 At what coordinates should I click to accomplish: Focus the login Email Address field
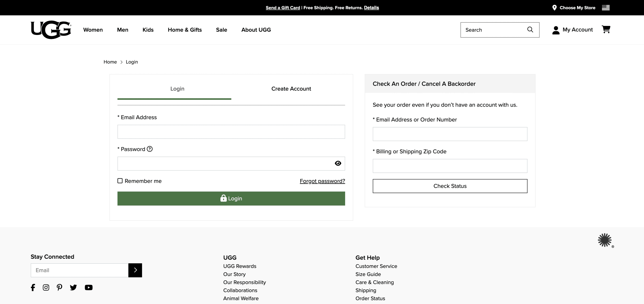(x=231, y=132)
